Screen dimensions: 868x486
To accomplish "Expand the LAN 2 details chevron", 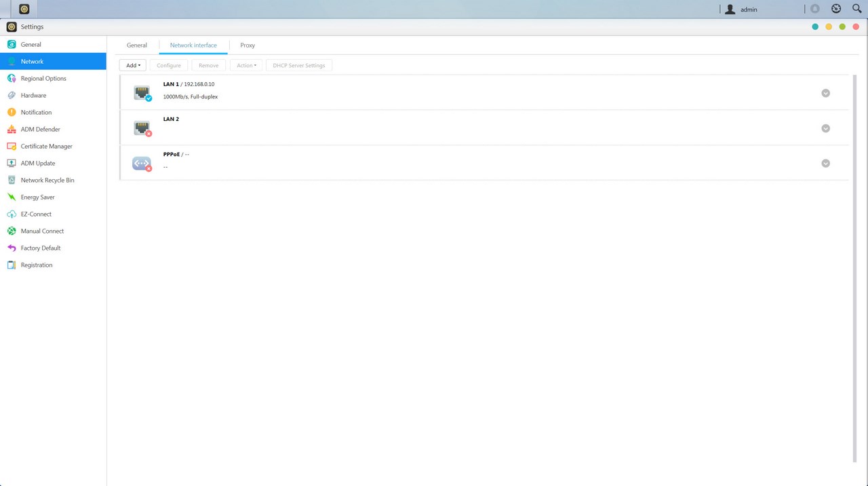I will pos(826,128).
